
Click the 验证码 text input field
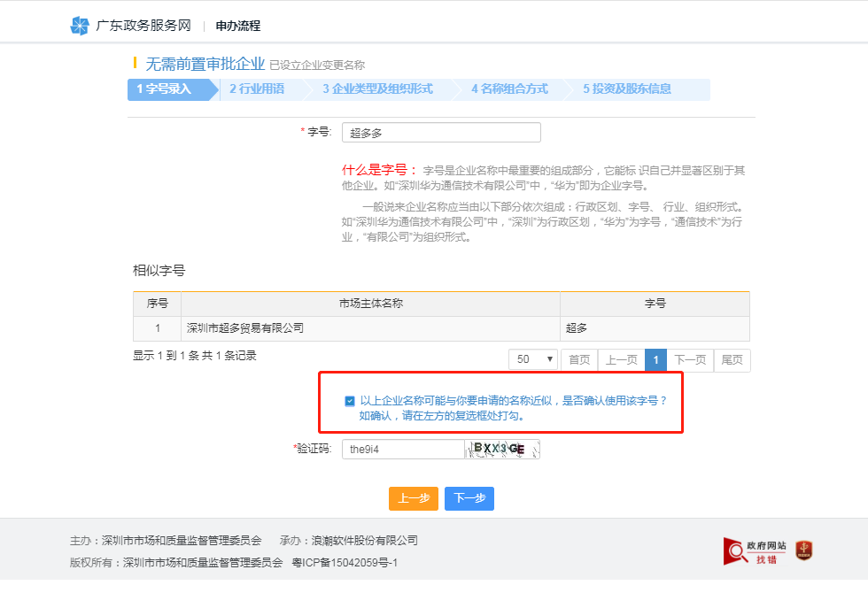click(x=402, y=449)
